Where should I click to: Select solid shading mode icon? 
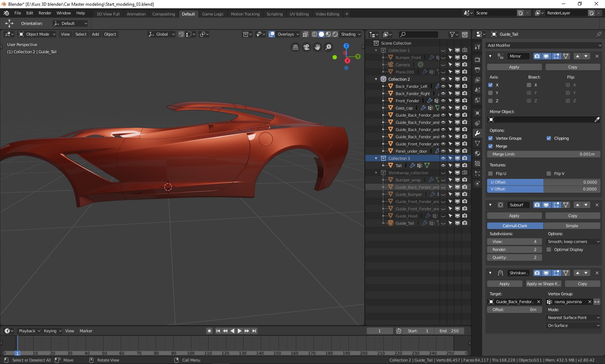[321, 34]
